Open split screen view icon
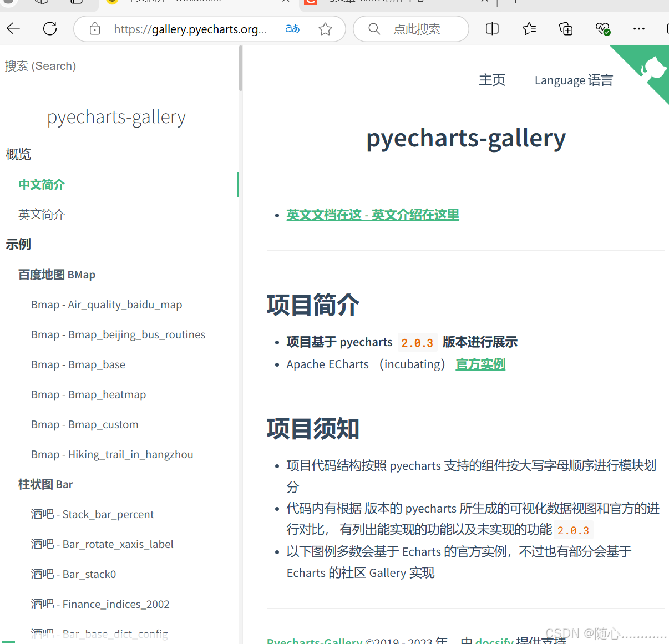669x644 pixels. click(492, 29)
